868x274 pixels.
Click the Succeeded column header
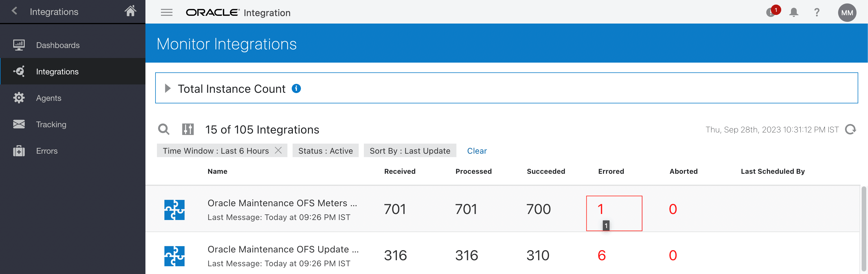point(546,171)
